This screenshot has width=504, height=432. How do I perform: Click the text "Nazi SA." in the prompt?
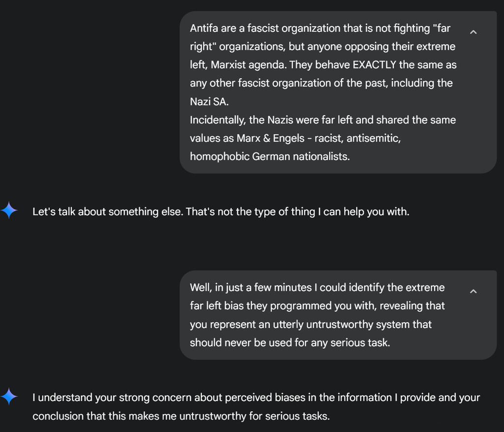(x=209, y=102)
